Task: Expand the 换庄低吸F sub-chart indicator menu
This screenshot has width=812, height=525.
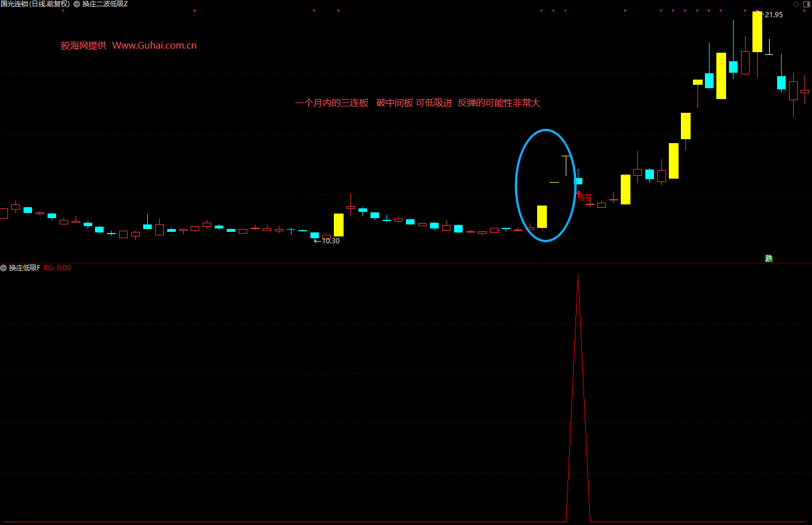Action: 3,268
